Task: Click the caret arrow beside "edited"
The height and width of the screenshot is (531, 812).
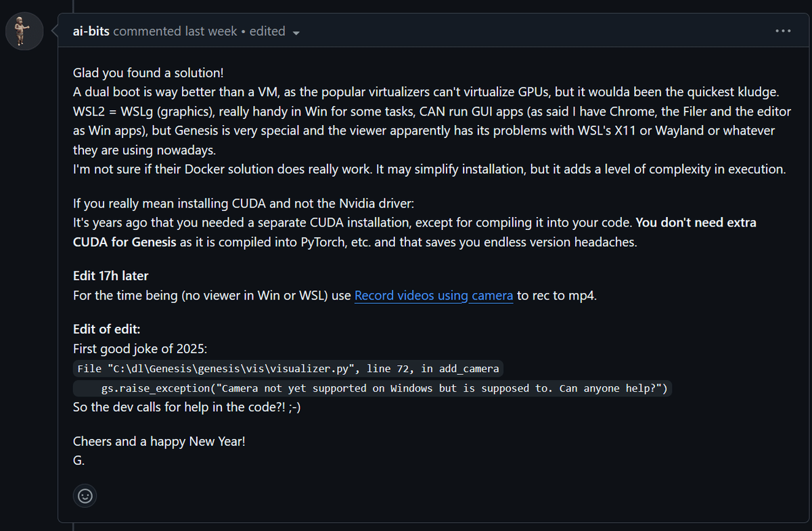Action: 296,32
